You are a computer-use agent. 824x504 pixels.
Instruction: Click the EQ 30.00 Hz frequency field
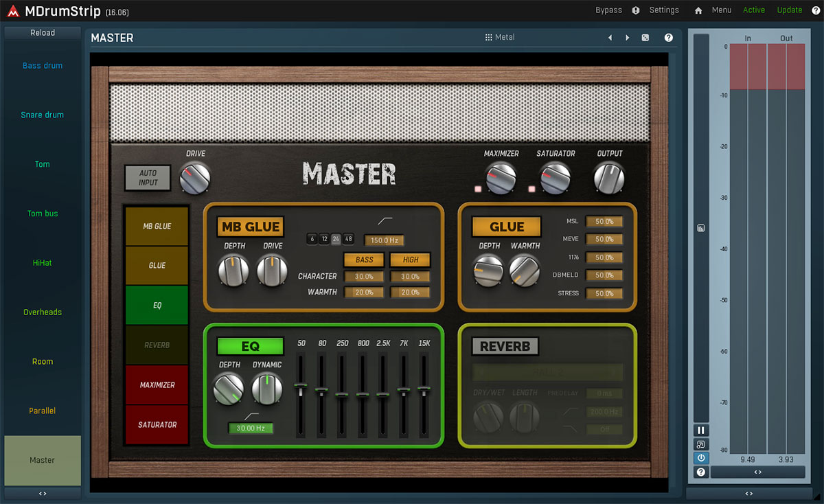pos(251,428)
